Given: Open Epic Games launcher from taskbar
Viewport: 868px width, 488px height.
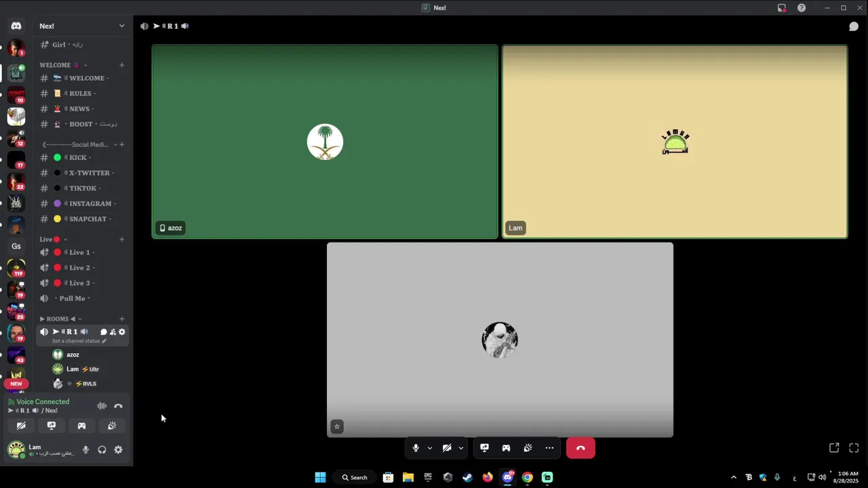Looking at the screenshot, I should coord(428,477).
